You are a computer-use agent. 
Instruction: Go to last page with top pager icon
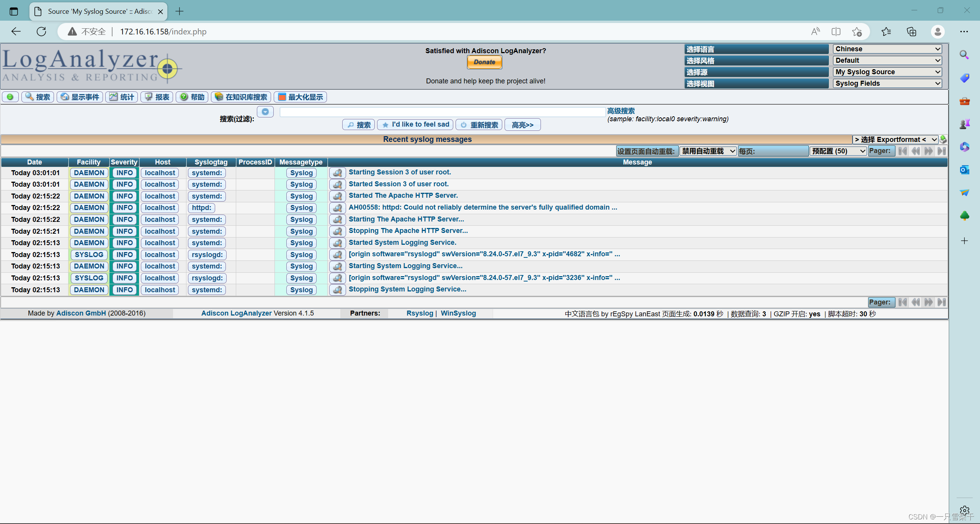coord(942,151)
